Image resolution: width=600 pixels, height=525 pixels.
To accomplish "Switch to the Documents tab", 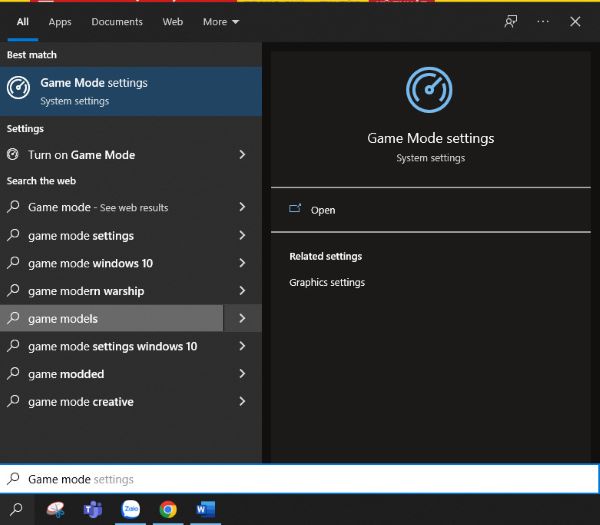I will [x=117, y=22].
